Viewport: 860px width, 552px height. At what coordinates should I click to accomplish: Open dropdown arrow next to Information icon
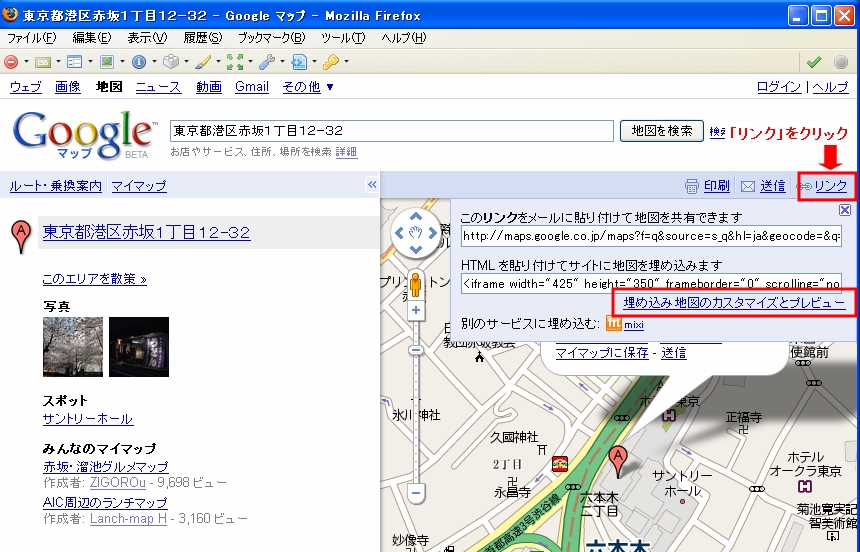(154, 62)
